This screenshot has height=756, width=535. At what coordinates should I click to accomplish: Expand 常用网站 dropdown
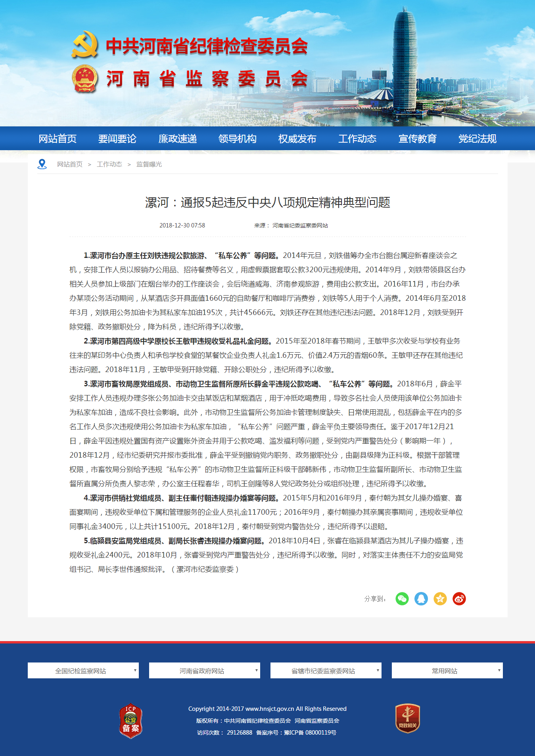[447, 670]
